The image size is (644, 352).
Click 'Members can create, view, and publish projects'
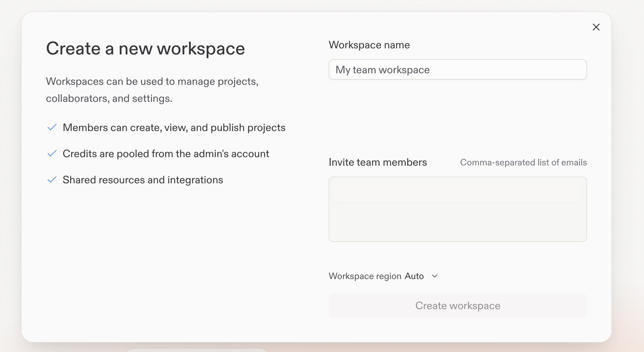click(x=174, y=128)
